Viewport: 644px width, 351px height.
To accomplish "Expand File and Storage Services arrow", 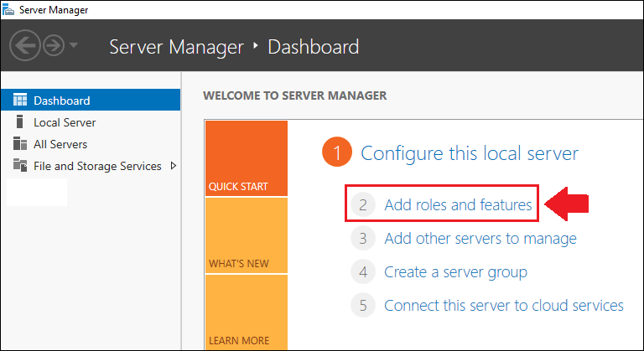I will 173,166.
